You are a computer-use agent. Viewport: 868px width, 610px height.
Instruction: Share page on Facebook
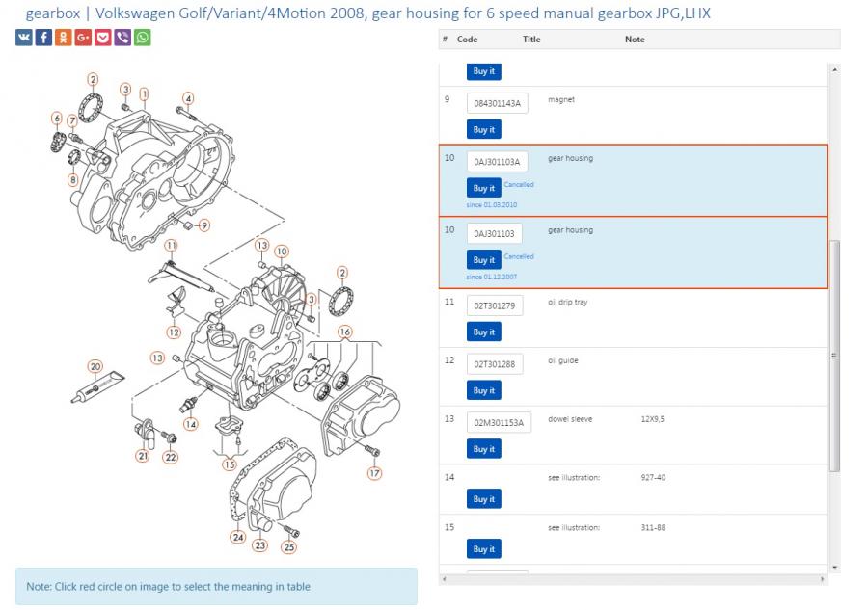point(43,38)
